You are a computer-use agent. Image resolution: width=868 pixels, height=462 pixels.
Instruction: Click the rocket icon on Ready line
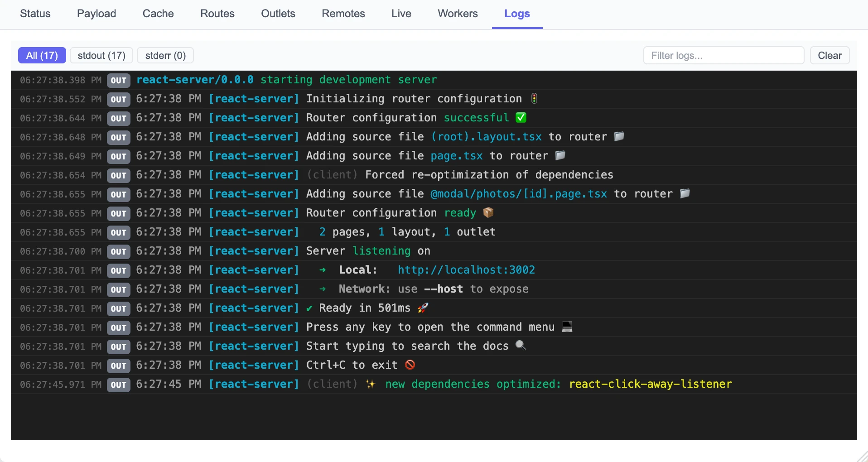423,308
